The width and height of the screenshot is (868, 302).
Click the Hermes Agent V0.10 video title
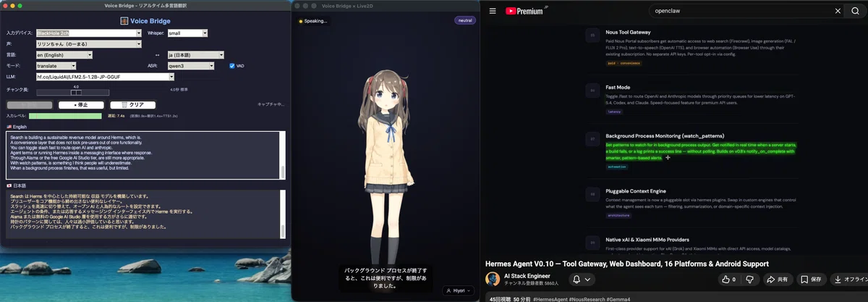pyautogui.click(x=626, y=263)
